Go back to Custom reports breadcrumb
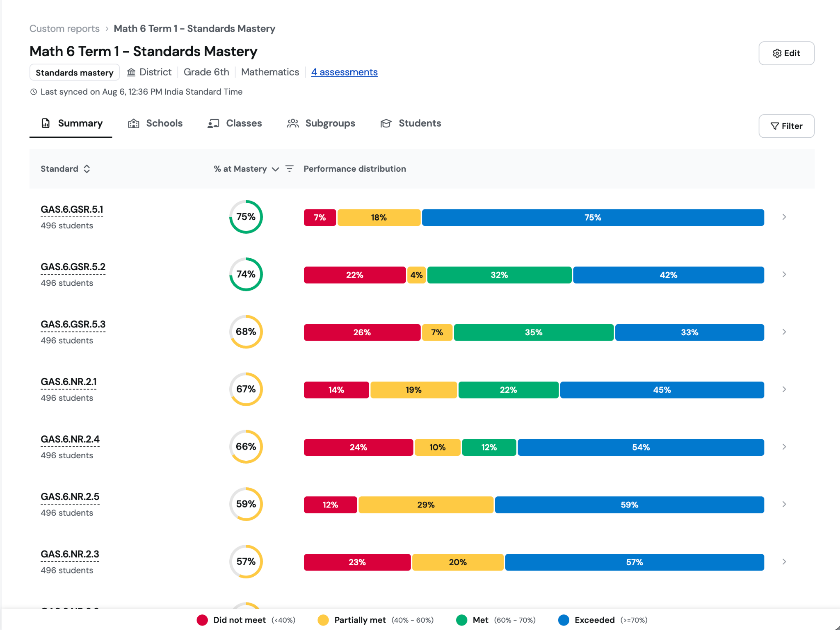Viewport: 840px width, 630px height. (64, 29)
